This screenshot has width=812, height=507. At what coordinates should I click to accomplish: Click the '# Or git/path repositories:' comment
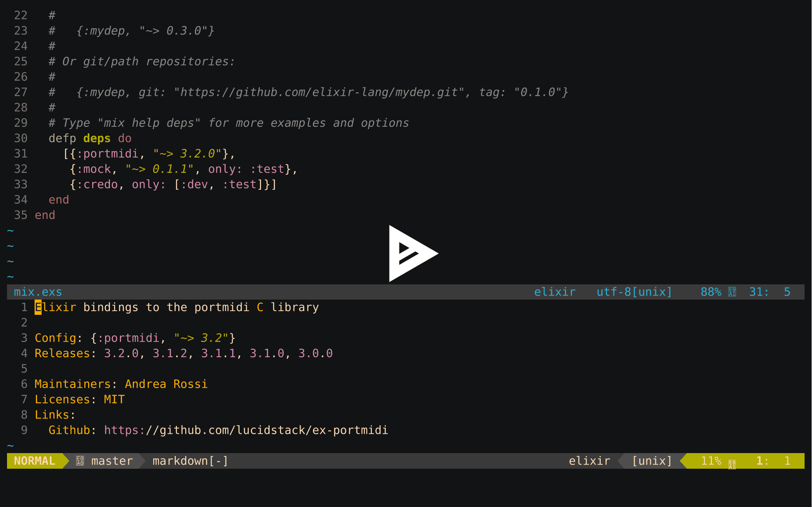coord(142,61)
